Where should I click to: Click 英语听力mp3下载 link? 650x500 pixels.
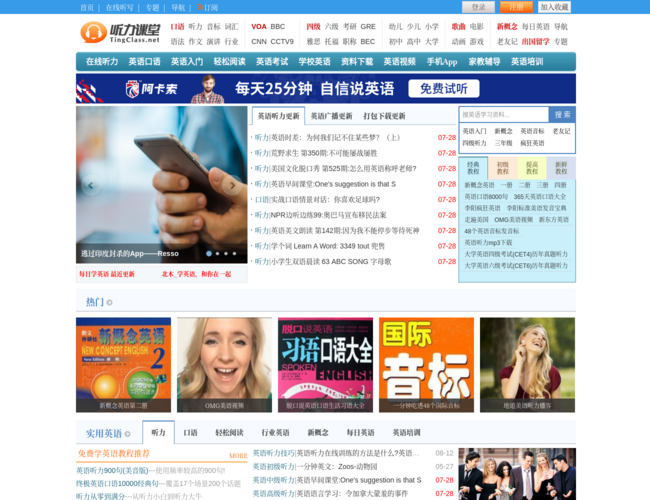[x=488, y=243]
